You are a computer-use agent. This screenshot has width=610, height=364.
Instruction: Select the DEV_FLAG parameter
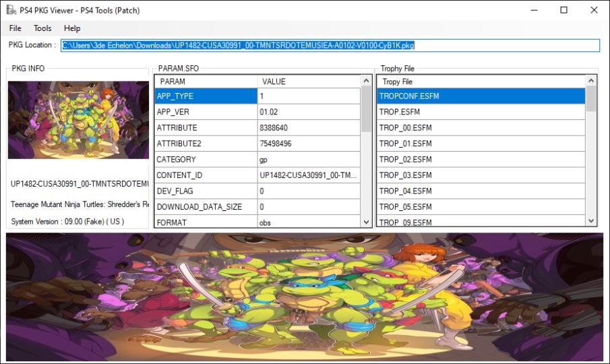click(x=206, y=191)
